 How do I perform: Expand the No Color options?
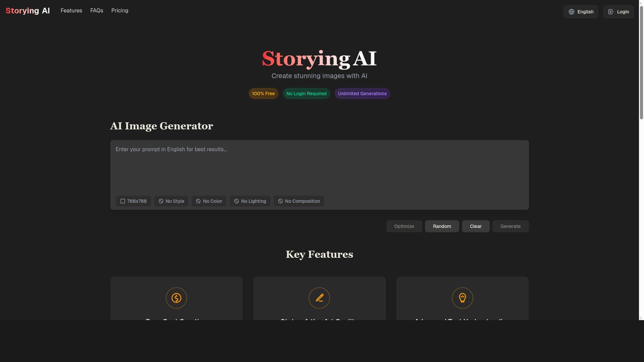point(209,201)
